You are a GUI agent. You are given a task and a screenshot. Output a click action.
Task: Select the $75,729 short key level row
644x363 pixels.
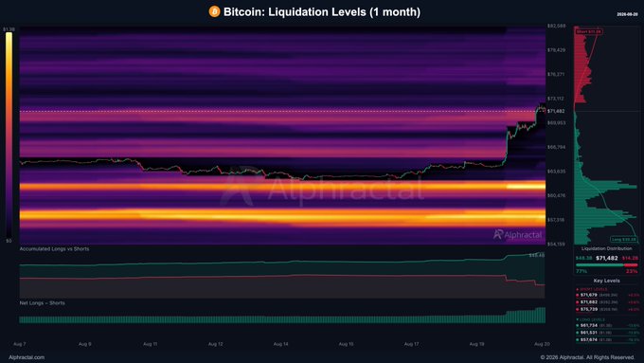click(608, 309)
